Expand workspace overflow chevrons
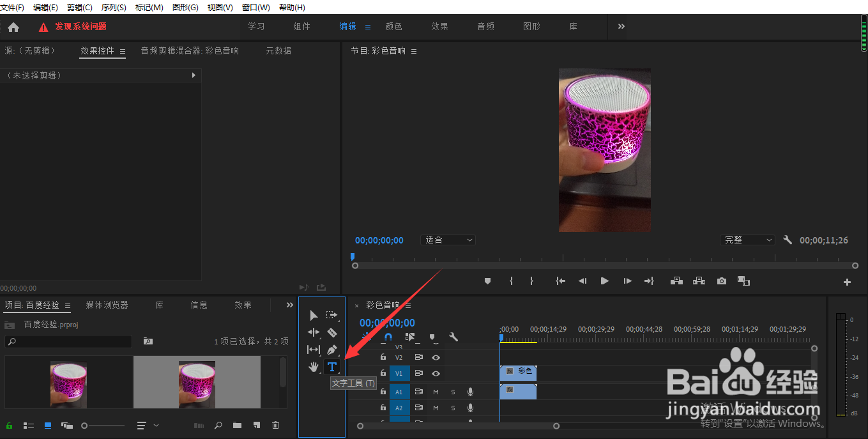The image size is (868, 439). 621,26
